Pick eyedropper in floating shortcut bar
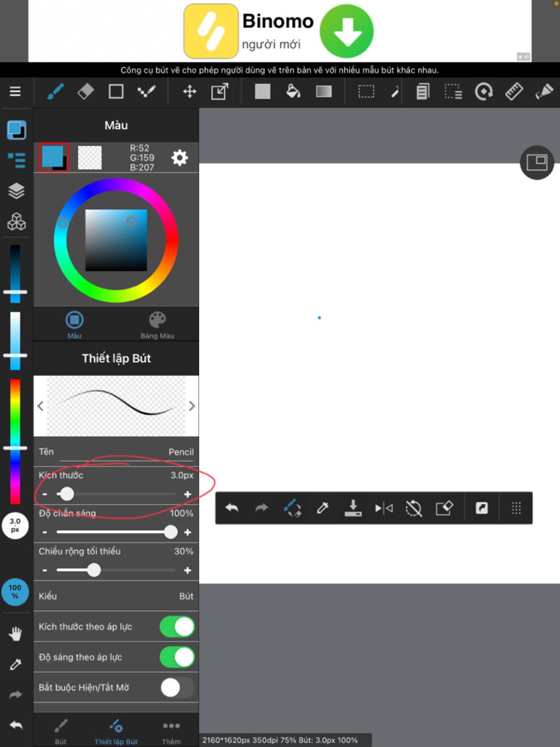560x747 pixels. (323, 508)
